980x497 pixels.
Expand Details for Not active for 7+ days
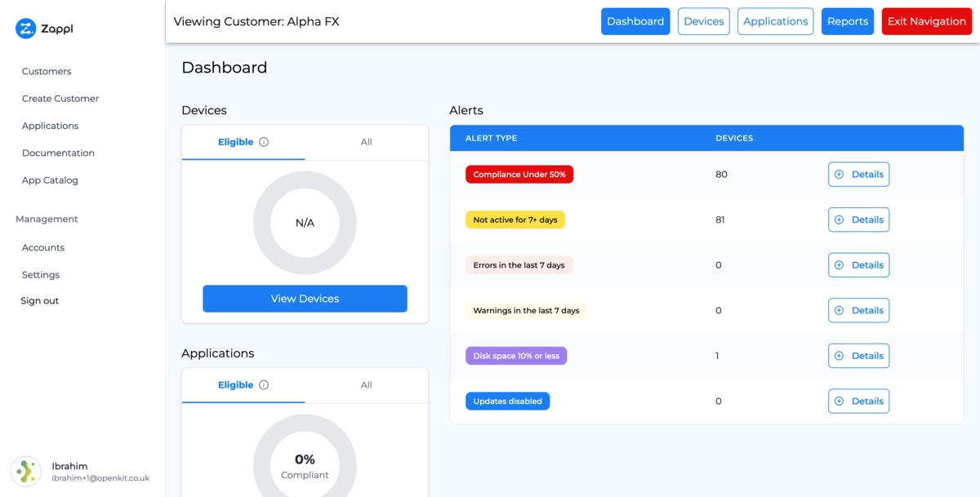click(x=858, y=219)
